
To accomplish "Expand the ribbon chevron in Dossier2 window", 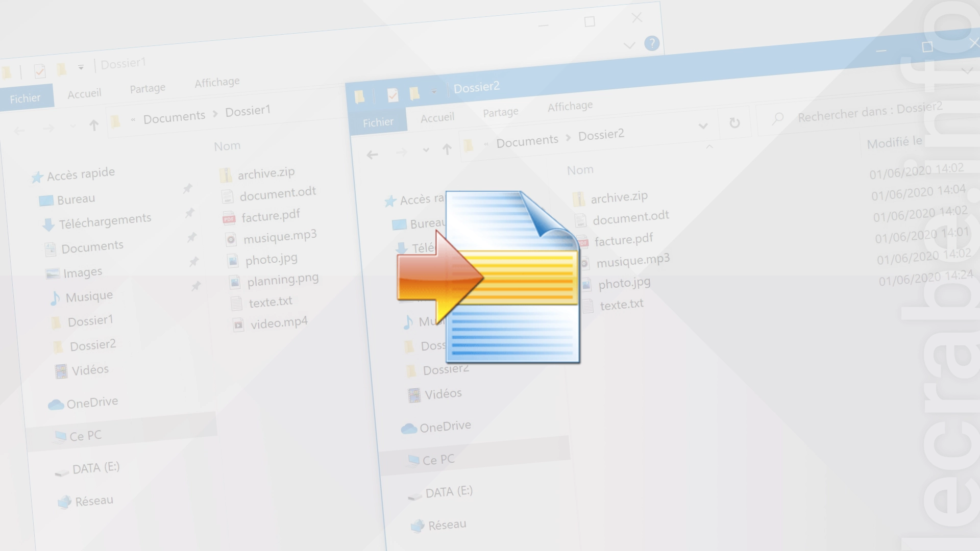I will point(967,71).
